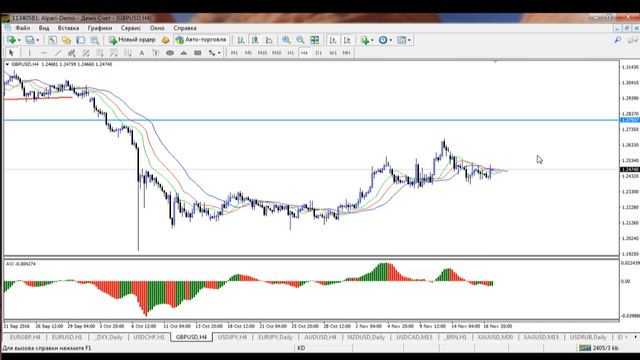Viewport: 640px width, 360px height.
Task: Click the Profiles icon
Action: pyautogui.click(x=29, y=40)
